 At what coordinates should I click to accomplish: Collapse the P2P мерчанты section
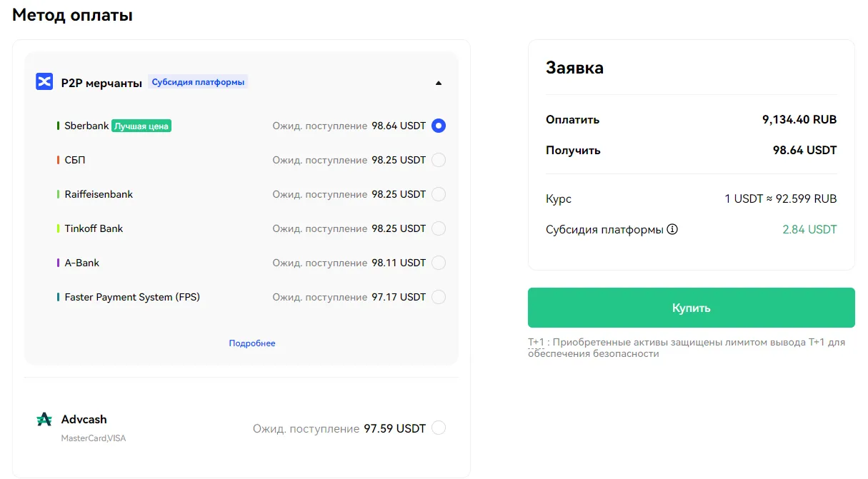click(438, 83)
